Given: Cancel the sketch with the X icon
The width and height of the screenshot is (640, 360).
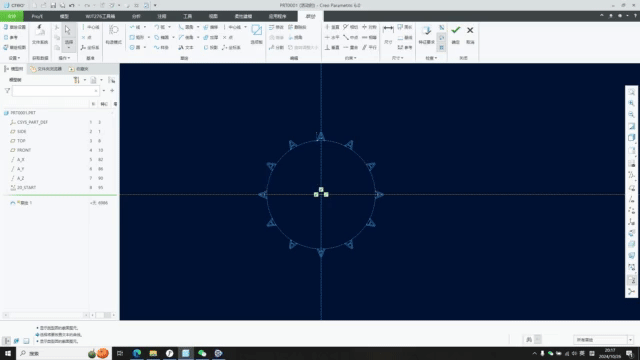Looking at the screenshot, I should [x=470, y=30].
